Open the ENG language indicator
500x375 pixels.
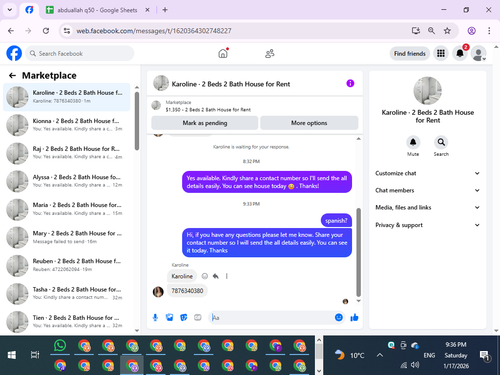point(429,355)
